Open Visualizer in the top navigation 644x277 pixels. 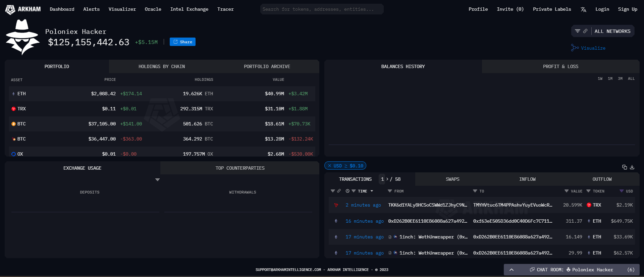click(x=122, y=9)
